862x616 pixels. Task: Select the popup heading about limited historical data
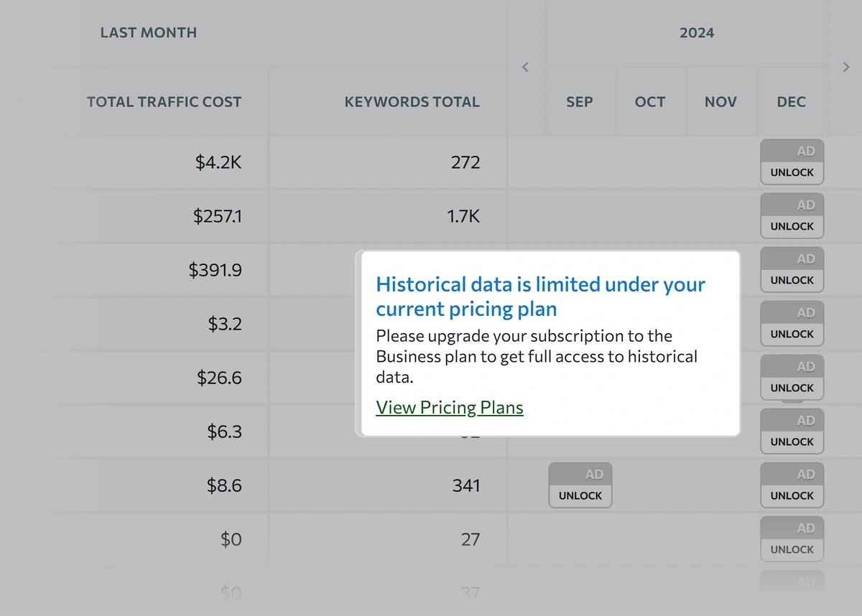pos(541,297)
